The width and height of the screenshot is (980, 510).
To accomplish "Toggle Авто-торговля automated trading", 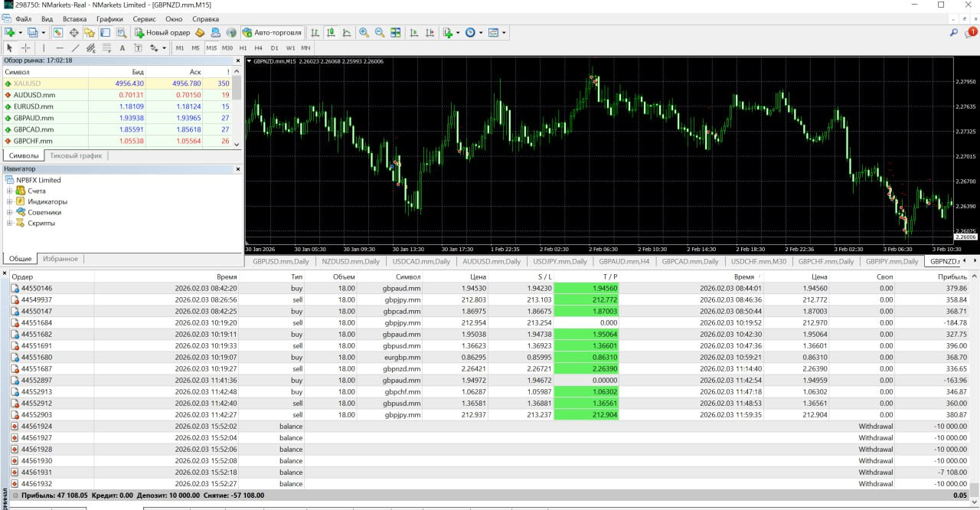I will (272, 33).
